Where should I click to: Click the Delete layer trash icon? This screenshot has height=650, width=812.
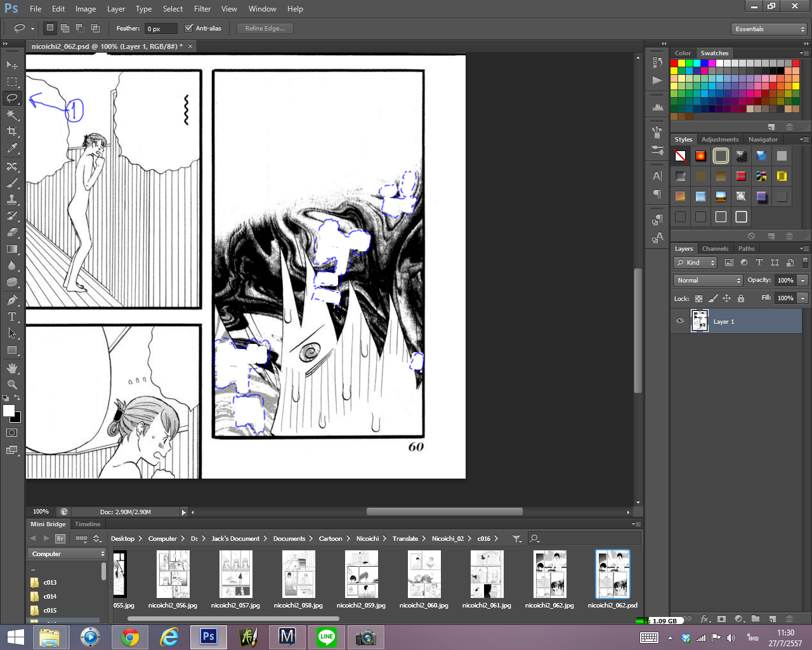click(789, 619)
